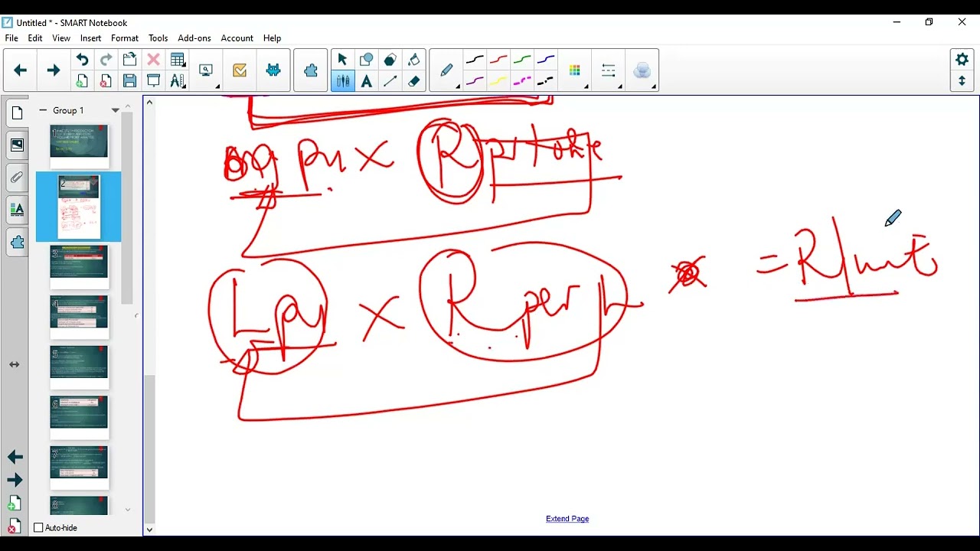
Task: Choose the Select arrow tool
Action: (342, 60)
